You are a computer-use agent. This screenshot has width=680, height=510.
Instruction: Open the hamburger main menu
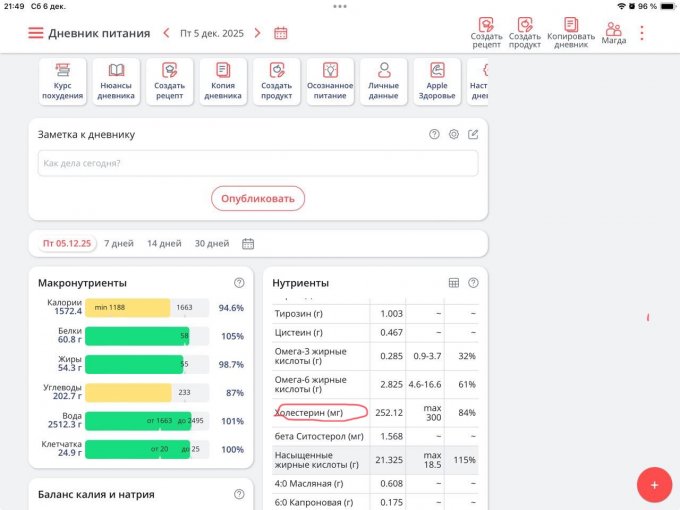click(x=36, y=33)
